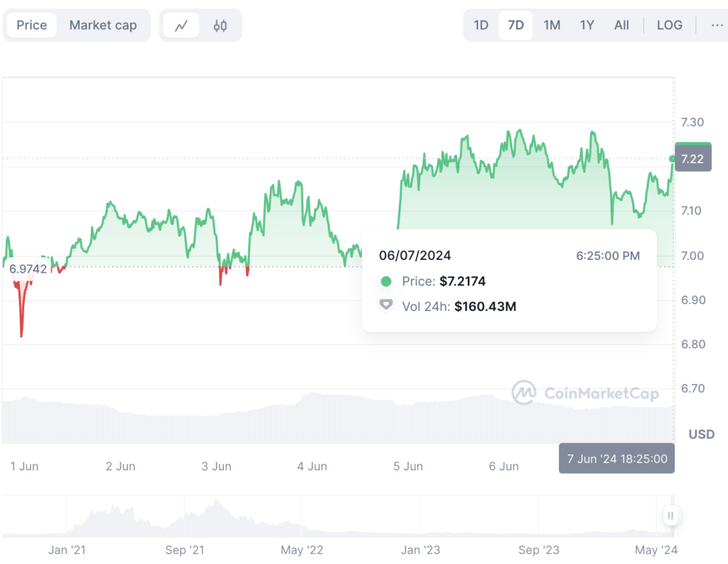Click the green price dot in tooltip
Viewport: 728px width, 564px height.
tap(386, 281)
